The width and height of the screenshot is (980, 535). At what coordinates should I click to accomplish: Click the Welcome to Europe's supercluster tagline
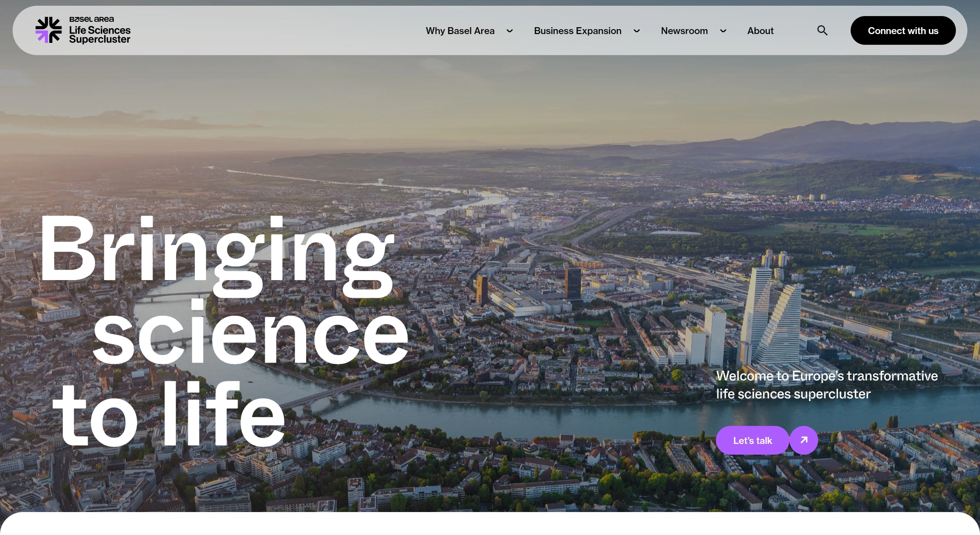click(827, 385)
